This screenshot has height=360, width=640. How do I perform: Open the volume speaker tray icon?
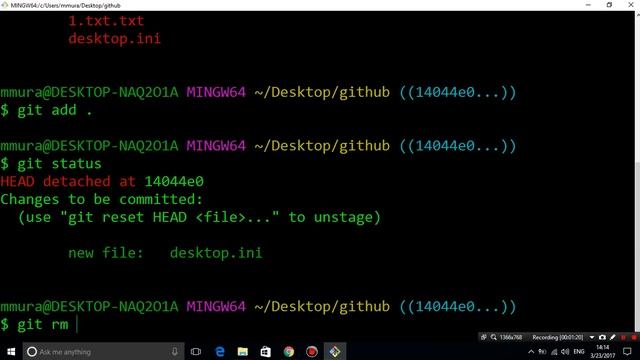[x=565, y=351]
